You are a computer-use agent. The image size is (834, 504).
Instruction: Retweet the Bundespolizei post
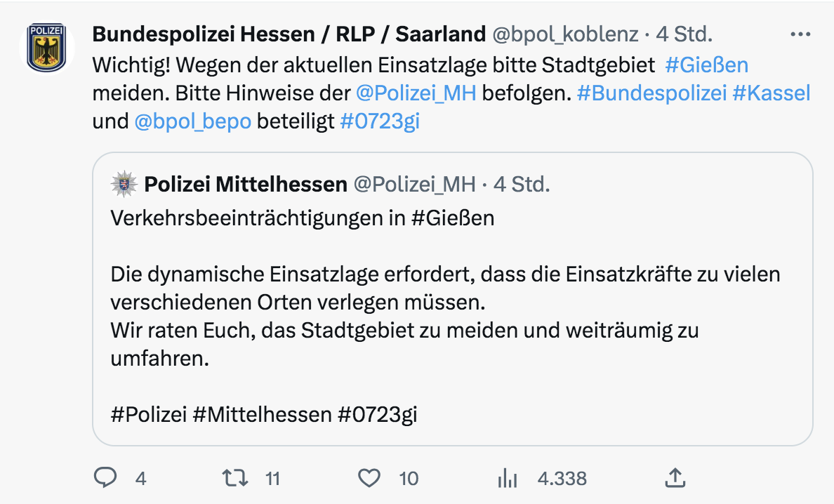(234, 478)
